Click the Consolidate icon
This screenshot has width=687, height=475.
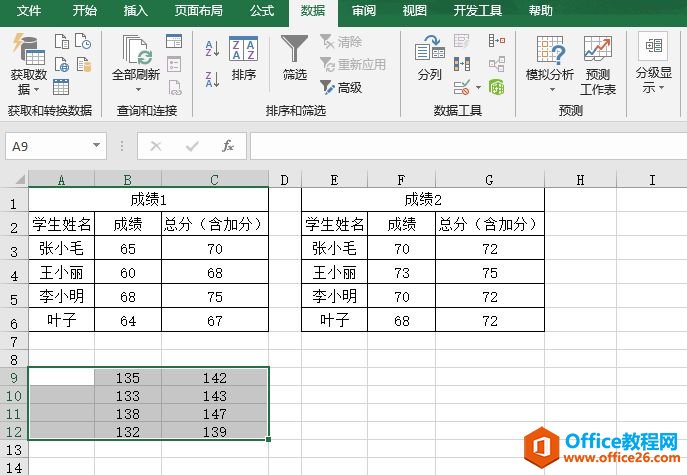[x=497, y=41]
